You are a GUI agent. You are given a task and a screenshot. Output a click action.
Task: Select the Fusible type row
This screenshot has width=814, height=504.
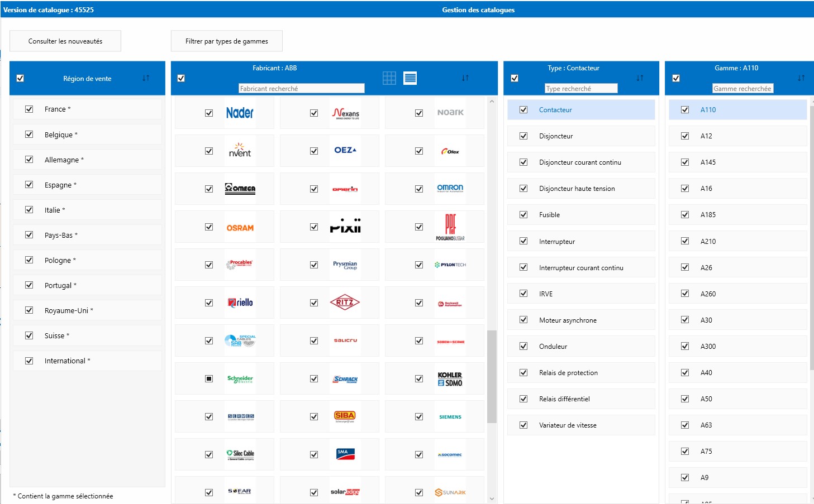[x=581, y=214]
